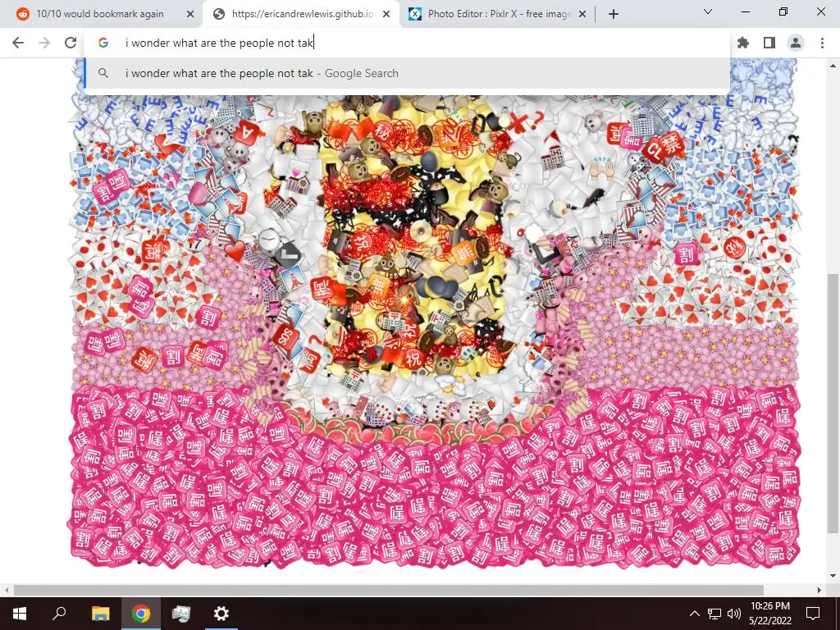Go forward with the arrow button
The height and width of the screenshot is (630, 840).
(44, 43)
